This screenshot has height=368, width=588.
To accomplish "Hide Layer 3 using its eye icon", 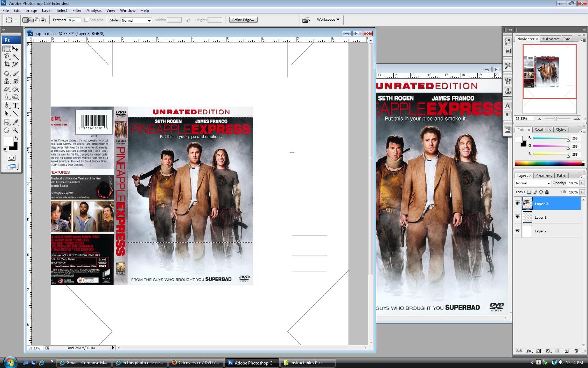I will tap(517, 203).
